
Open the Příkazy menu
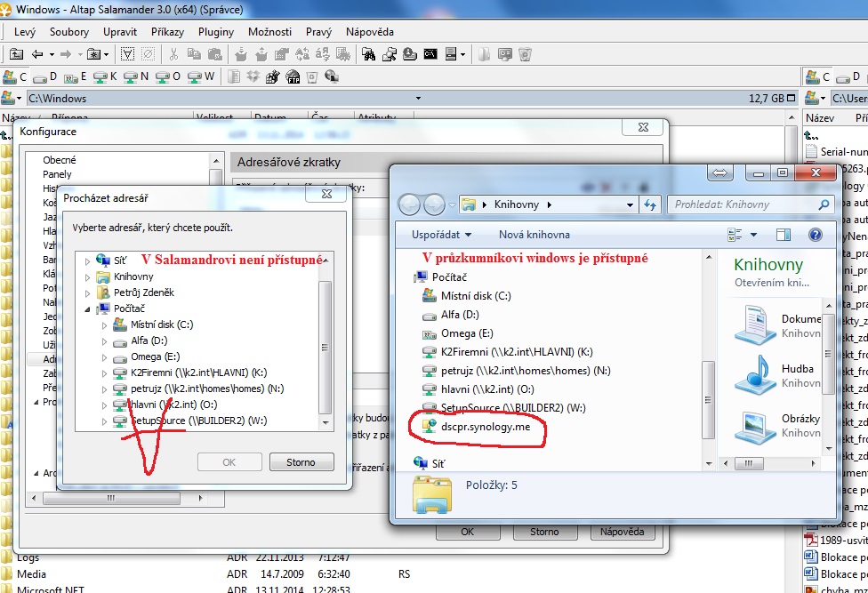(167, 32)
